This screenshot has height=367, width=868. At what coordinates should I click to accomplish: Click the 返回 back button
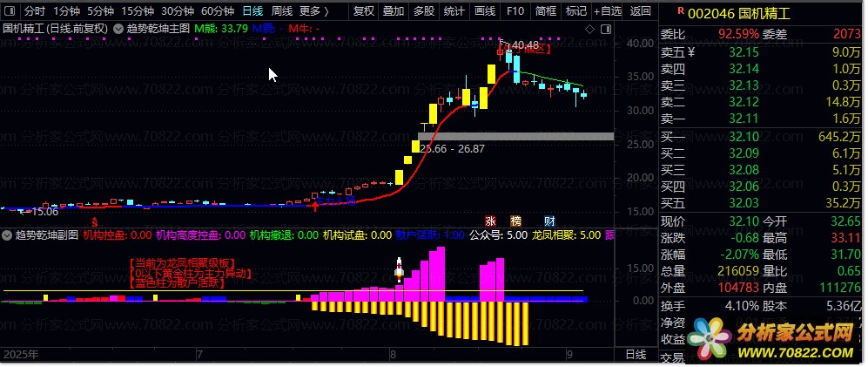(641, 11)
